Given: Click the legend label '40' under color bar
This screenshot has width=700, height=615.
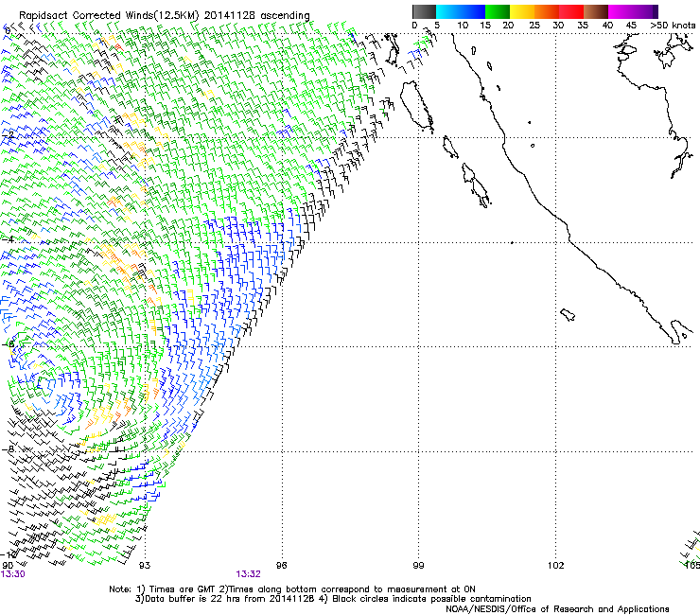Looking at the screenshot, I should tap(607, 26).
